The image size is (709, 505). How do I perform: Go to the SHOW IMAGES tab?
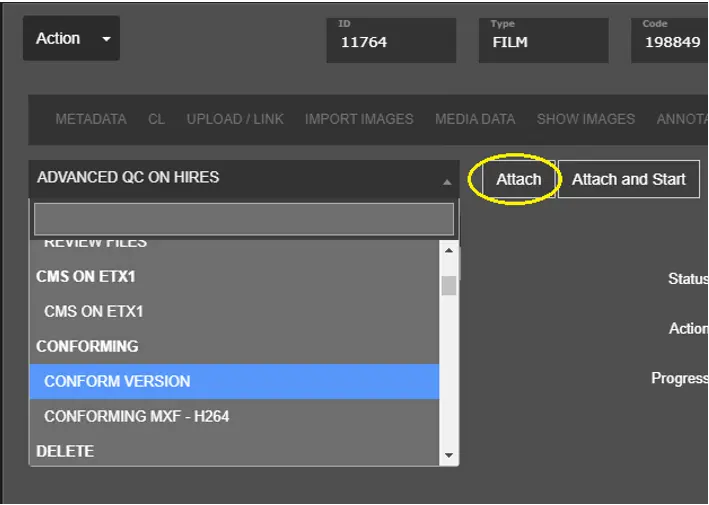click(585, 119)
